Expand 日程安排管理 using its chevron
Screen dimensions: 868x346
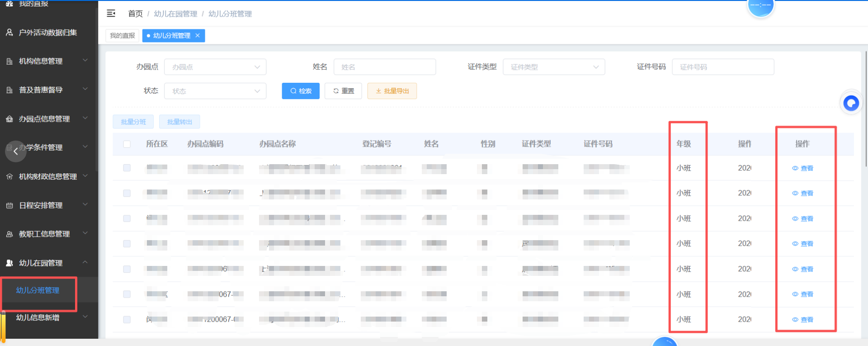85,204
